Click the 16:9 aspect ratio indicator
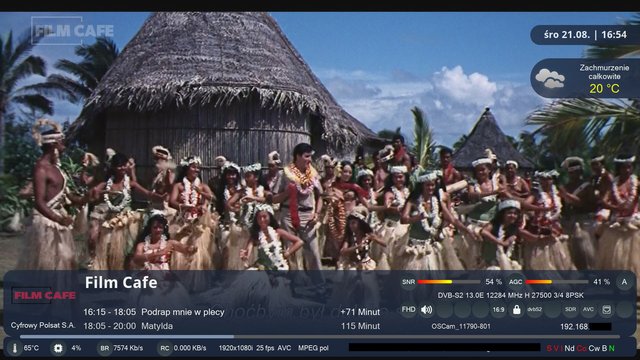 498,310
